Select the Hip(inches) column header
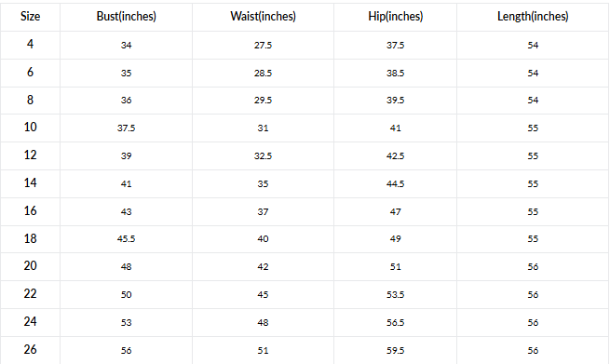Screen dimensions: 610x364 coord(396,17)
